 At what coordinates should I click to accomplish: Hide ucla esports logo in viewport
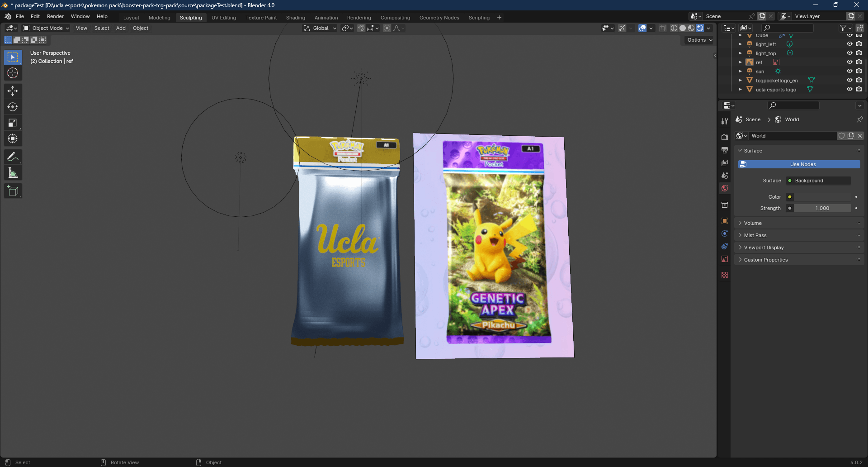(849, 90)
